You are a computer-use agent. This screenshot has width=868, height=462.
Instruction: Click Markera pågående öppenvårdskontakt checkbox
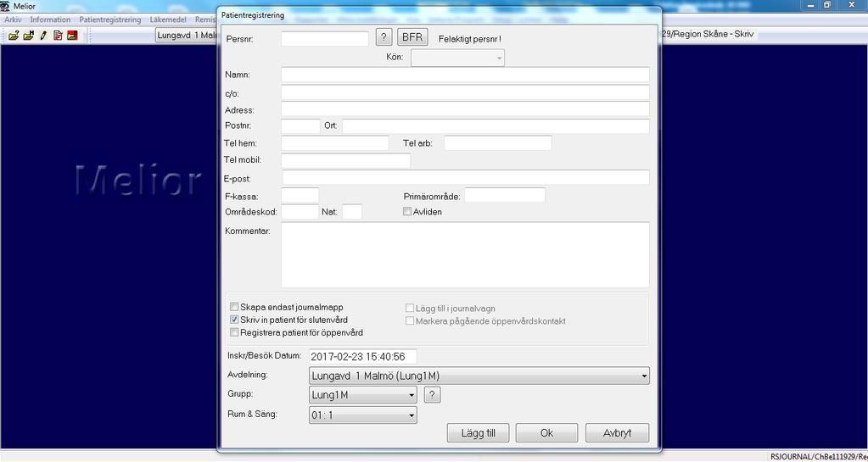pos(410,321)
